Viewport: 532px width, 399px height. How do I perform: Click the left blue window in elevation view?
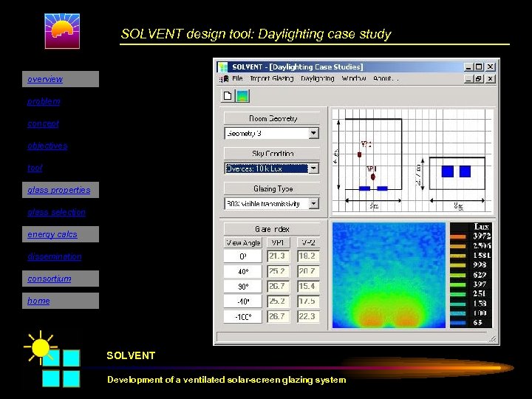448,171
